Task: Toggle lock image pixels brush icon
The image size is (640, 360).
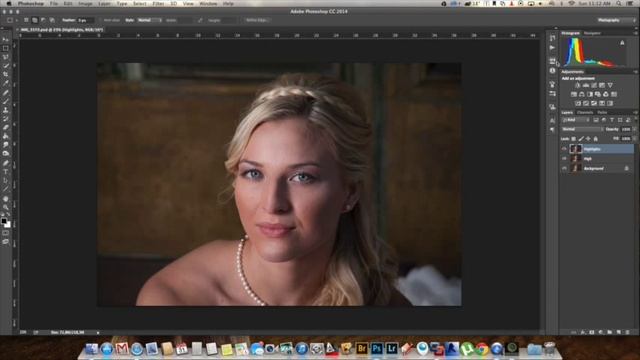Action: tap(581, 139)
